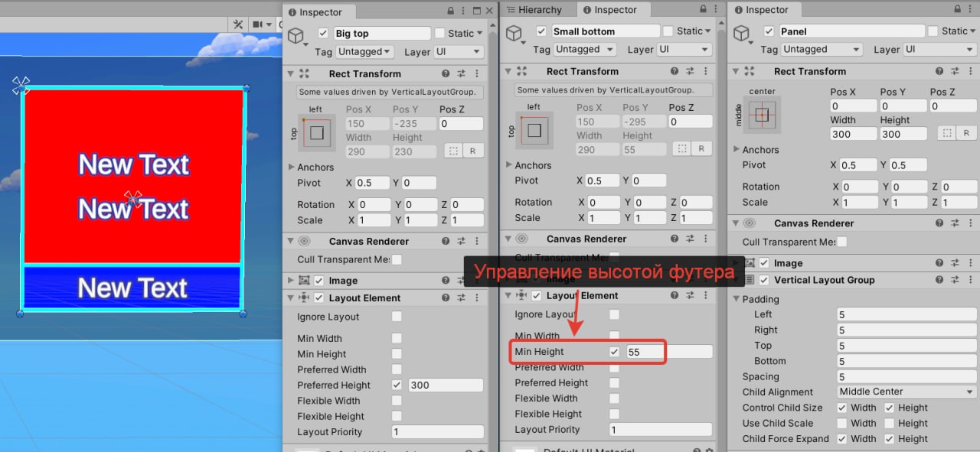
Task: Open the anchor presets box in Big top
Action: pyautogui.click(x=317, y=133)
